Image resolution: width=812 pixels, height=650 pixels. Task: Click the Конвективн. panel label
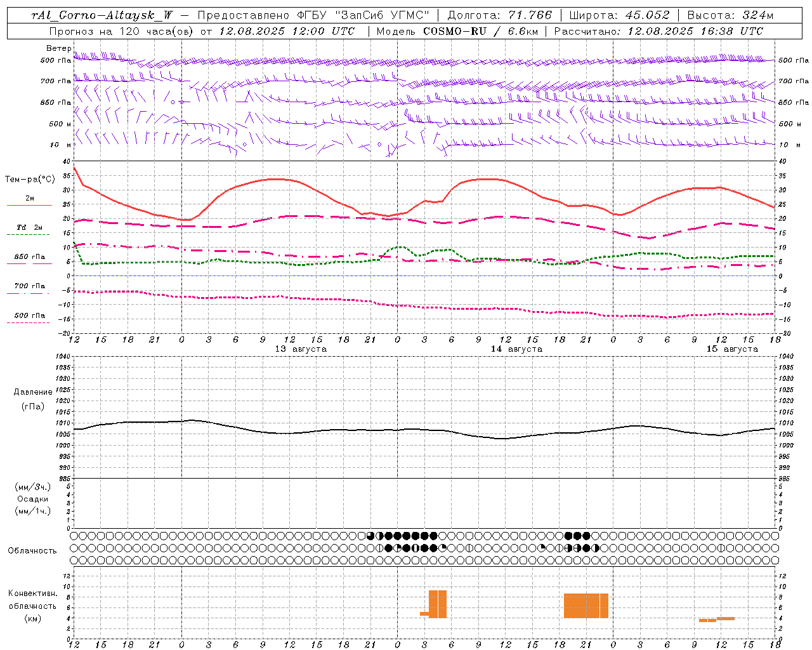(x=33, y=594)
